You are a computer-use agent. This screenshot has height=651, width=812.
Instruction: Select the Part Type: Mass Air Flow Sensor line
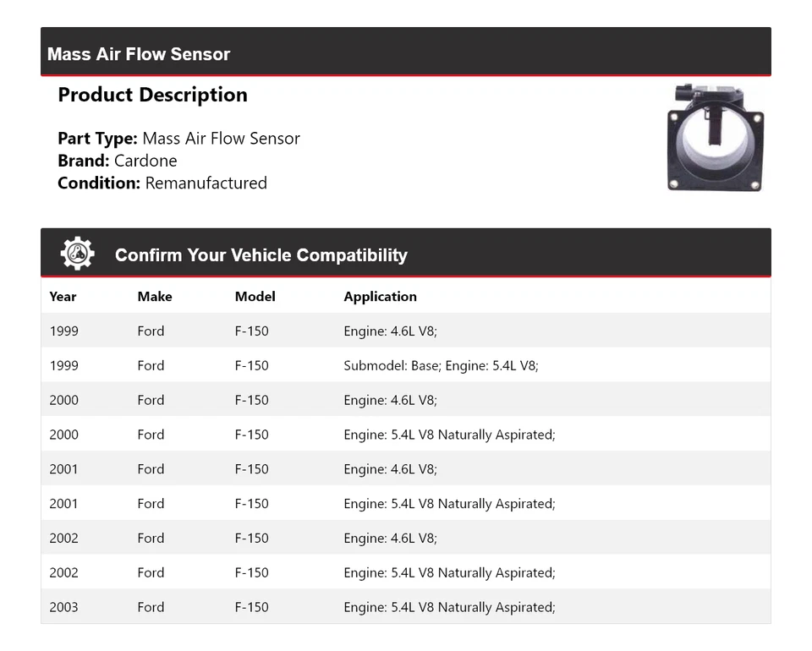pos(178,139)
